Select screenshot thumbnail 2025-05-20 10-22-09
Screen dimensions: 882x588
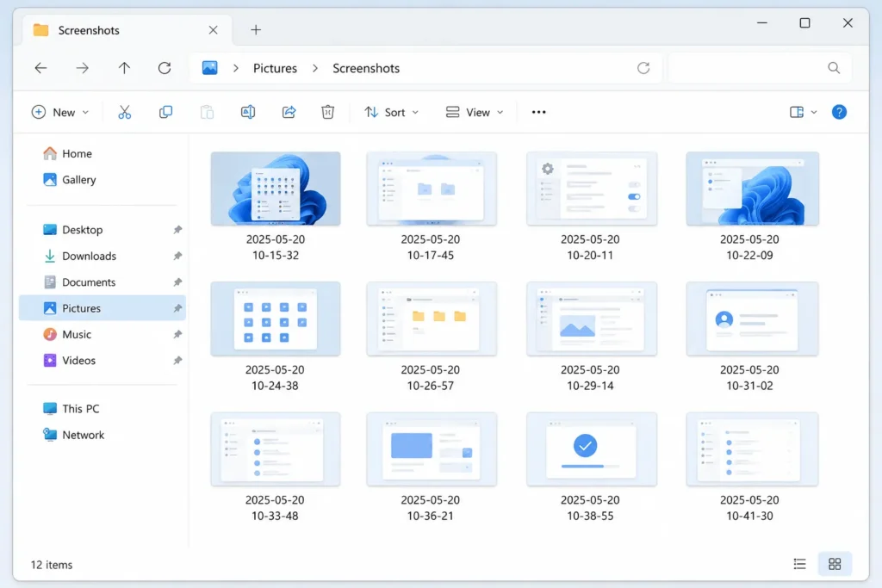click(751, 189)
